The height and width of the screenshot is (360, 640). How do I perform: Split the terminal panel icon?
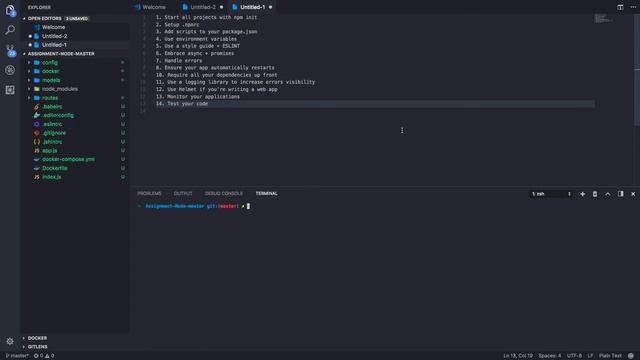(x=620, y=194)
